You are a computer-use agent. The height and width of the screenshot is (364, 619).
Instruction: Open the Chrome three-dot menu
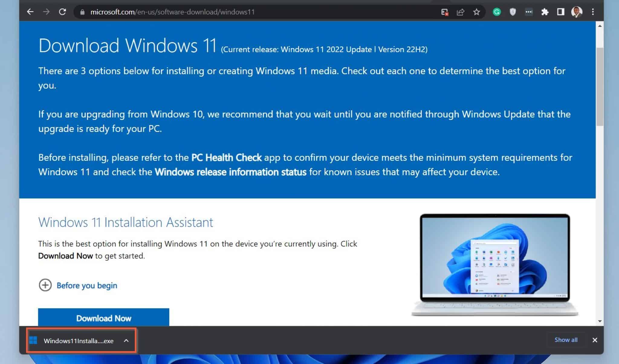(x=593, y=12)
